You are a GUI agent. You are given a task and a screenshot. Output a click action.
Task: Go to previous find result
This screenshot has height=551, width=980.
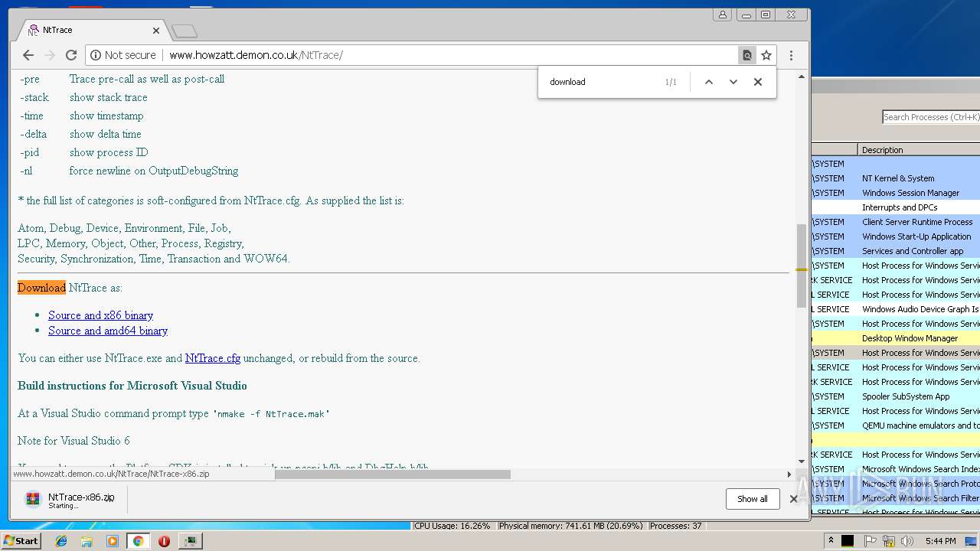[709, 82]
